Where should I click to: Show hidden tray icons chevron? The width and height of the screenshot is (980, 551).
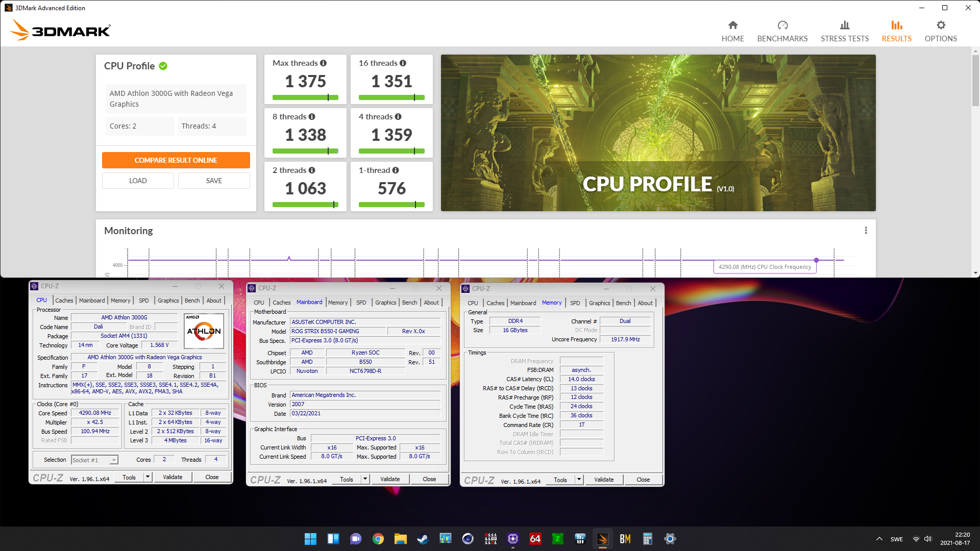[x=879, y=539]
